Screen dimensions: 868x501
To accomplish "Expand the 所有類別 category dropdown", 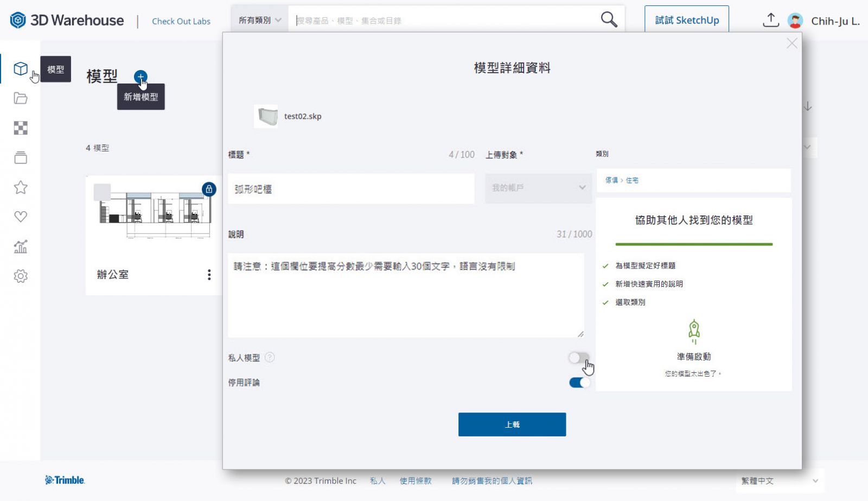I will click(260, 21).
